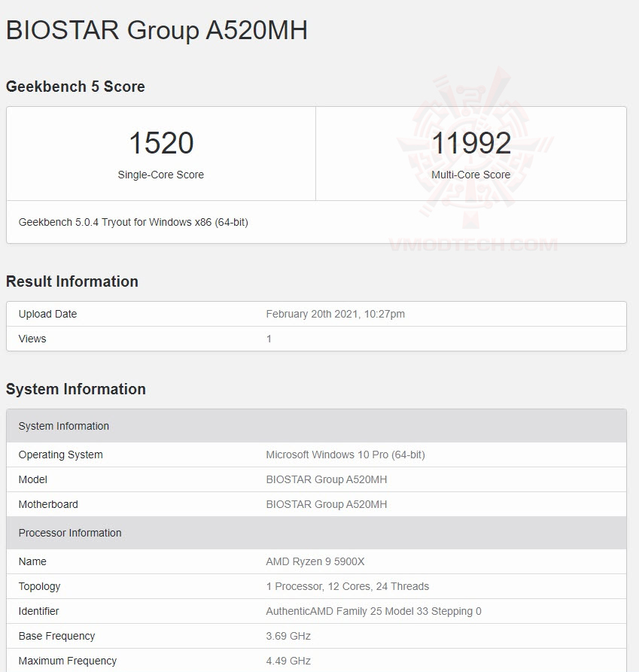
Task: Select the Motherboard value BIOSTAR Group A520MH
Action: coord(327,504)
